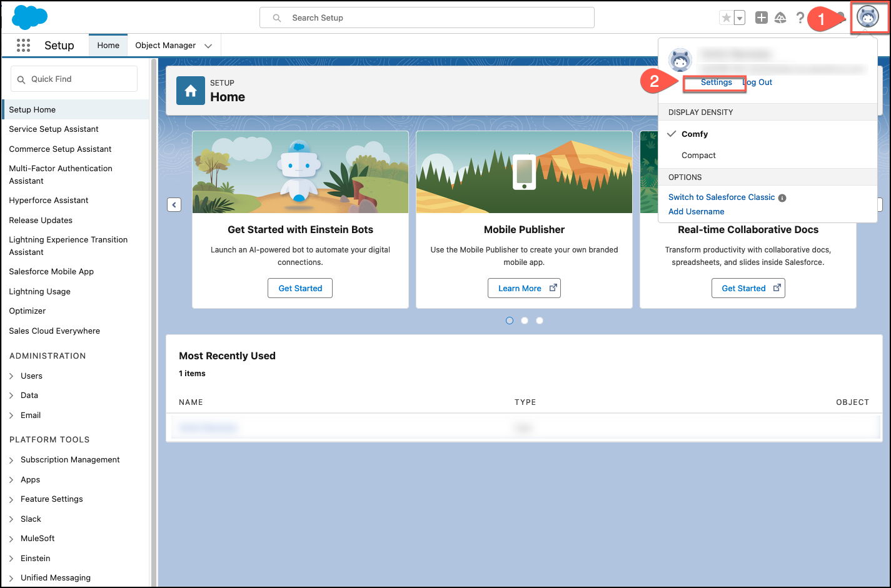Open the Help question mark icon
The width and height of the screenshot is (891, 588).
point(800,17)
